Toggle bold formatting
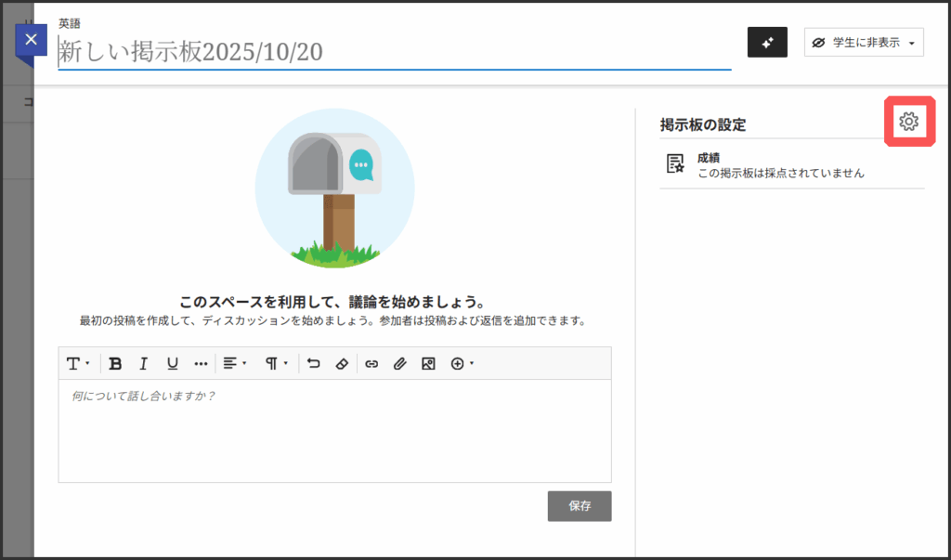 pos(115,363)
